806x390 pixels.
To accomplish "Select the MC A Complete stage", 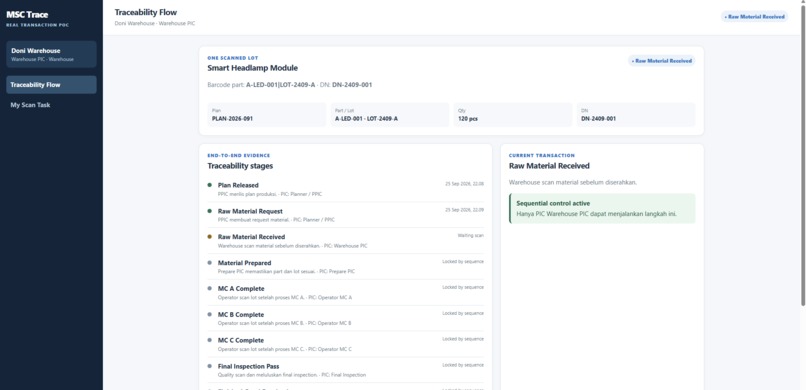I will [345, 292].
